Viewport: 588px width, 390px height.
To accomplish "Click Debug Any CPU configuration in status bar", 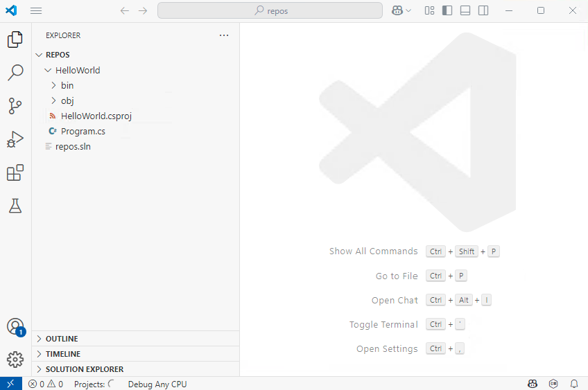I will pos(157,384).
